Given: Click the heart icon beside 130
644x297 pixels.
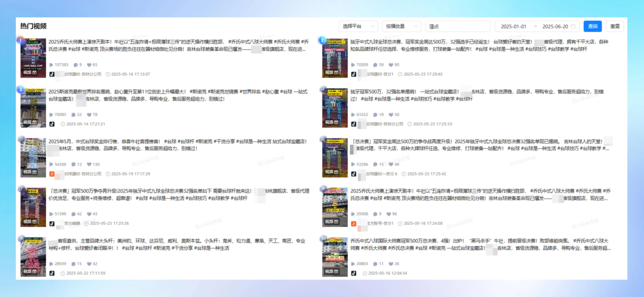Looking at the screenshot, I should click(x=89, y=164).
